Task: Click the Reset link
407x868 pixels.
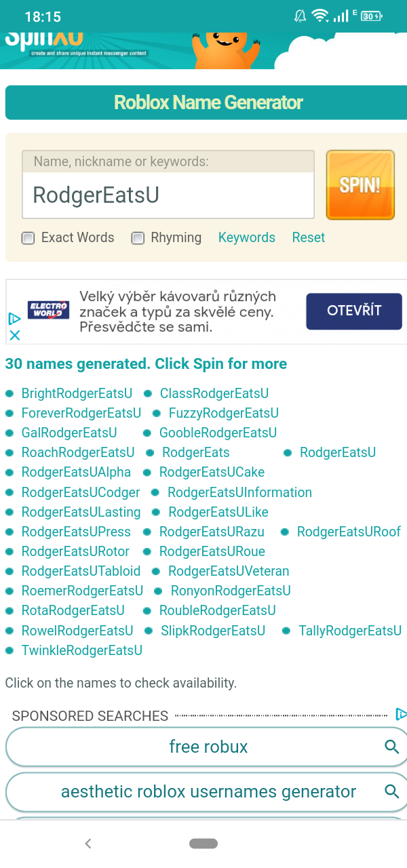Action: click(309, 237)
